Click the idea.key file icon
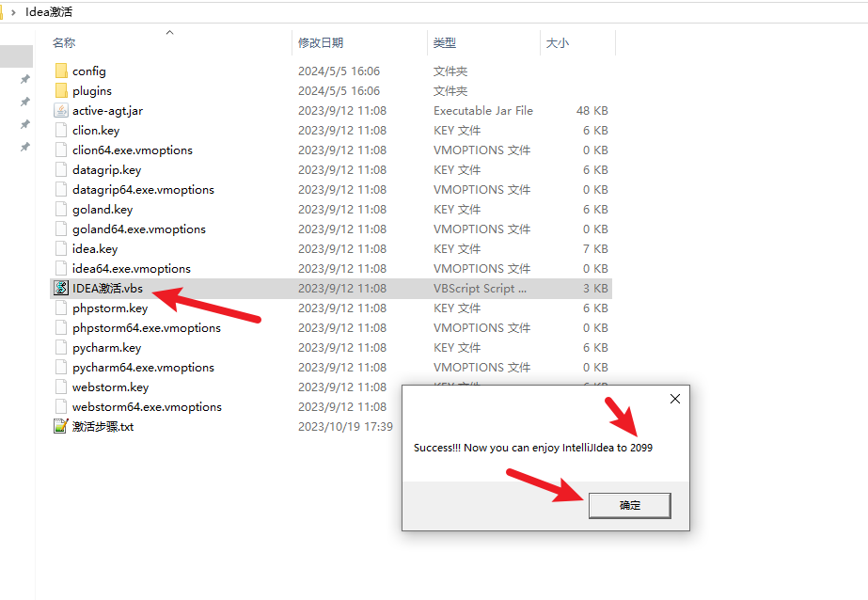The image size is (868, 600). tap(61, 249)
